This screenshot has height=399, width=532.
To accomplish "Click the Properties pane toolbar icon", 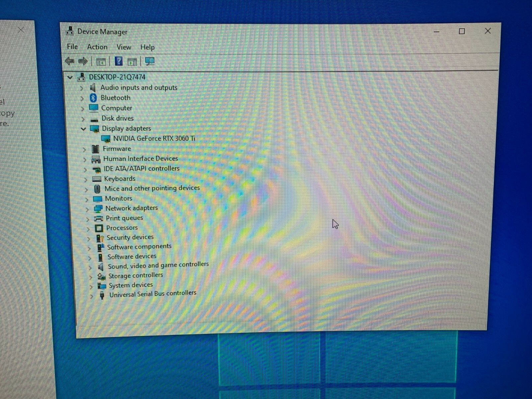I will click(x=132, y=62).
